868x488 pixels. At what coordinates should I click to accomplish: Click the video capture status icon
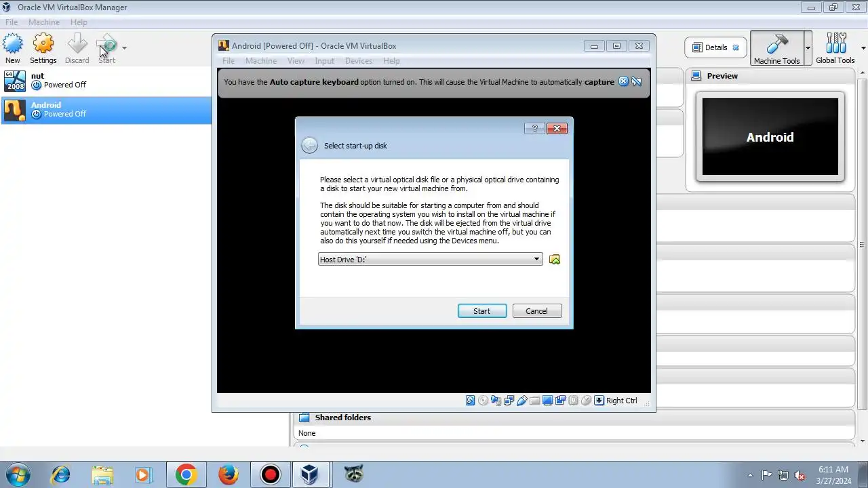[560, 401]
